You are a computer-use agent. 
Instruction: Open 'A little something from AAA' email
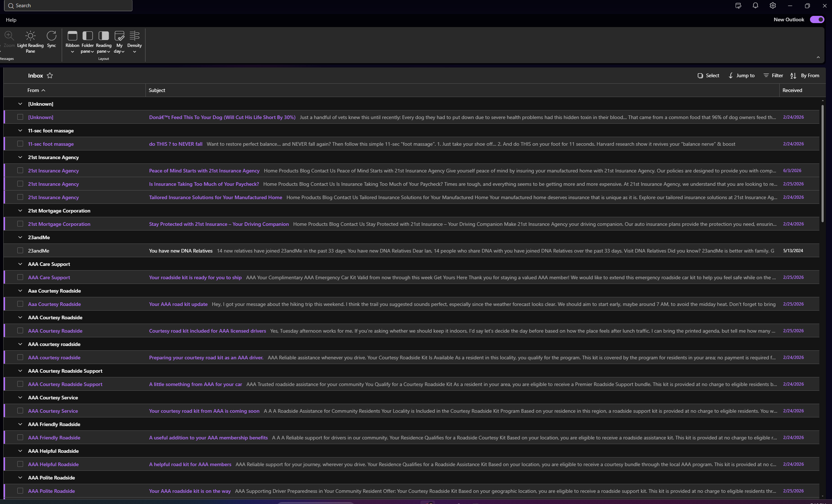(411, 384)
